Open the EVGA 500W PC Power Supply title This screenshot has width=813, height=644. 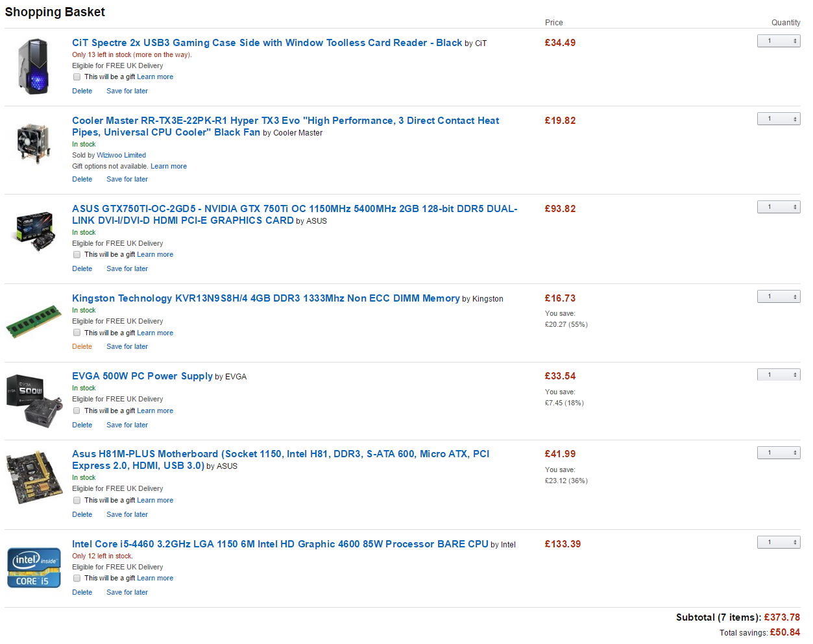(142, 376)
